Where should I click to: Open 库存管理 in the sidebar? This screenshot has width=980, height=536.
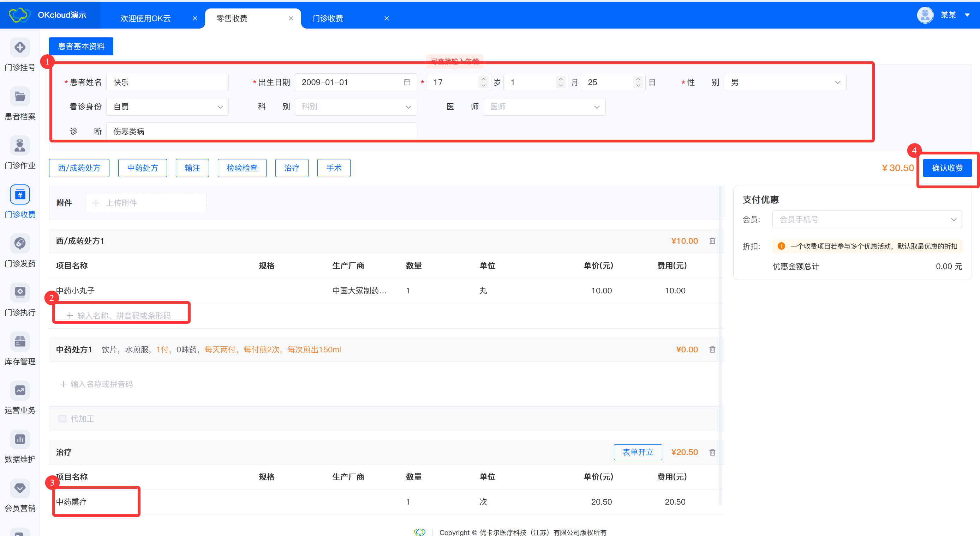point(20,341)
